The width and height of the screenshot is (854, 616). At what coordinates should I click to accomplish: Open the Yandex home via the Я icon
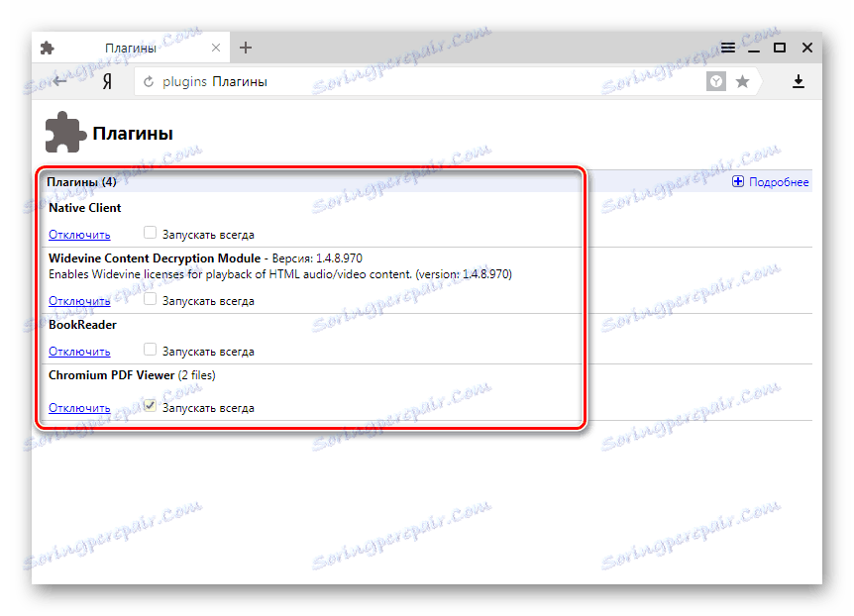[x=107, y=81]
